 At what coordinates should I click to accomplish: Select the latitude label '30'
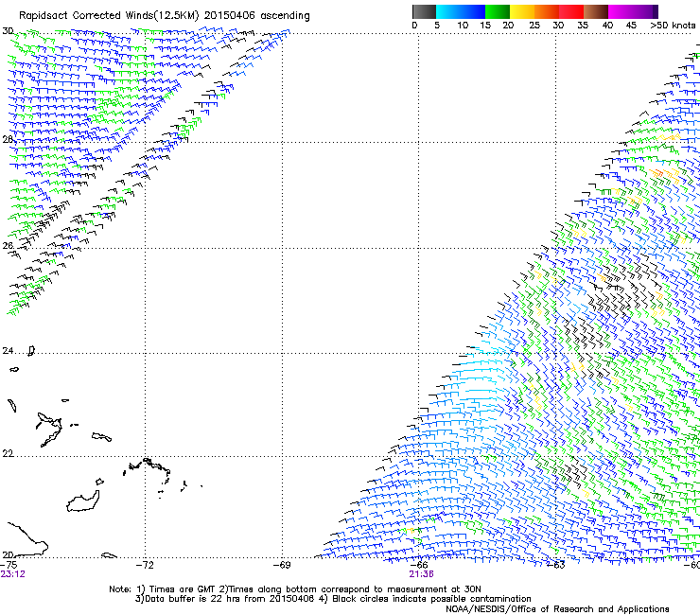pos(8,31)
